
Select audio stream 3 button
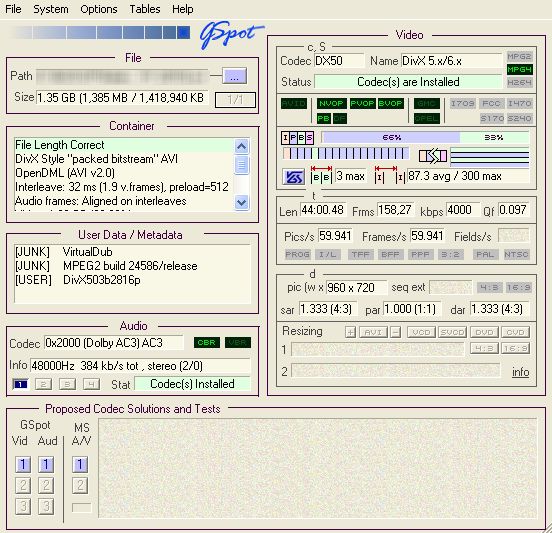pyautogui.click(x=67, y=384)
